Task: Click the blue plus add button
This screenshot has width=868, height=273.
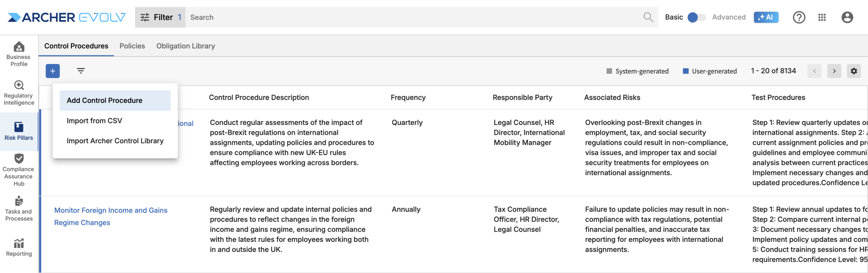Action: point(53,71)
